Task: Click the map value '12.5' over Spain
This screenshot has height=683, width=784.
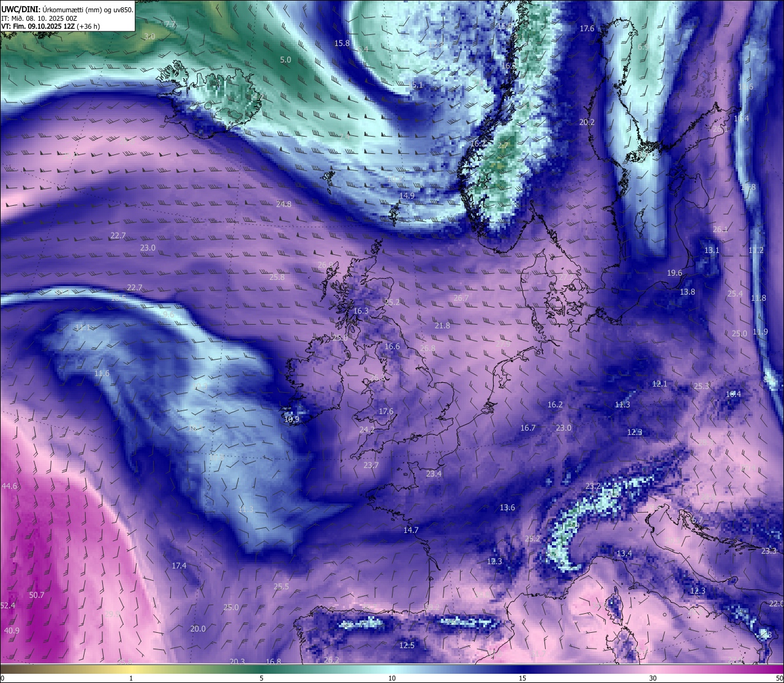Action: (x=407, y=645)
